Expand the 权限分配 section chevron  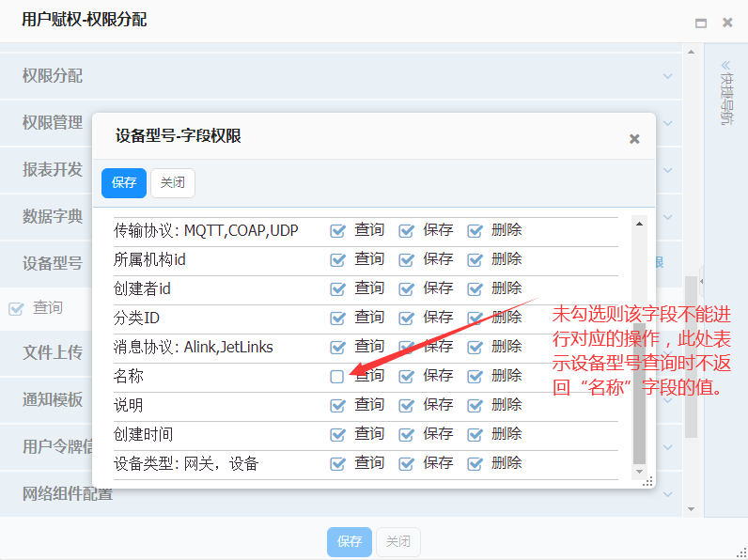(x=668, y=76)
